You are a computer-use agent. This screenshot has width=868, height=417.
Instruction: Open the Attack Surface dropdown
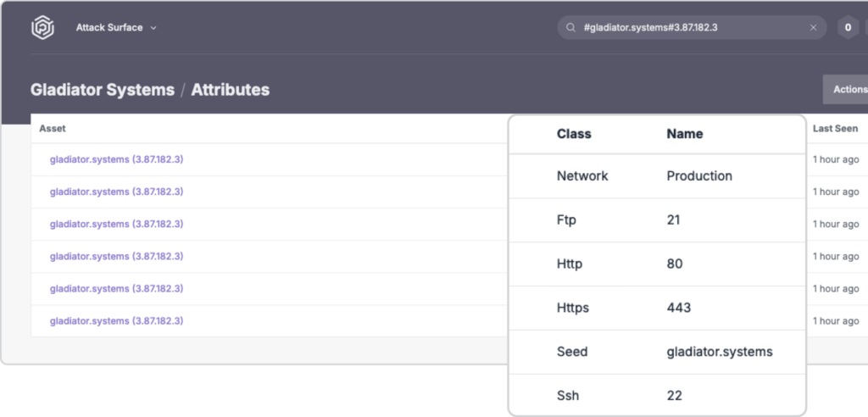pos(116,28)
